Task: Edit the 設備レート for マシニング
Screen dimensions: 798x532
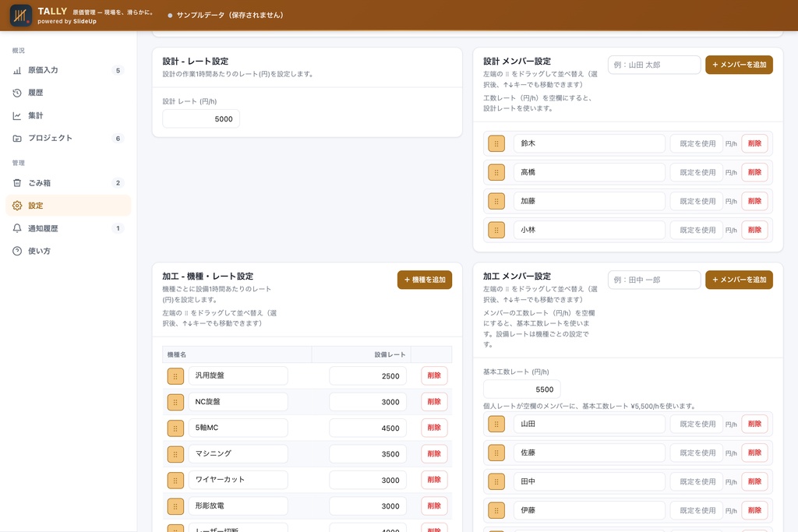Action: click(368, 454)
